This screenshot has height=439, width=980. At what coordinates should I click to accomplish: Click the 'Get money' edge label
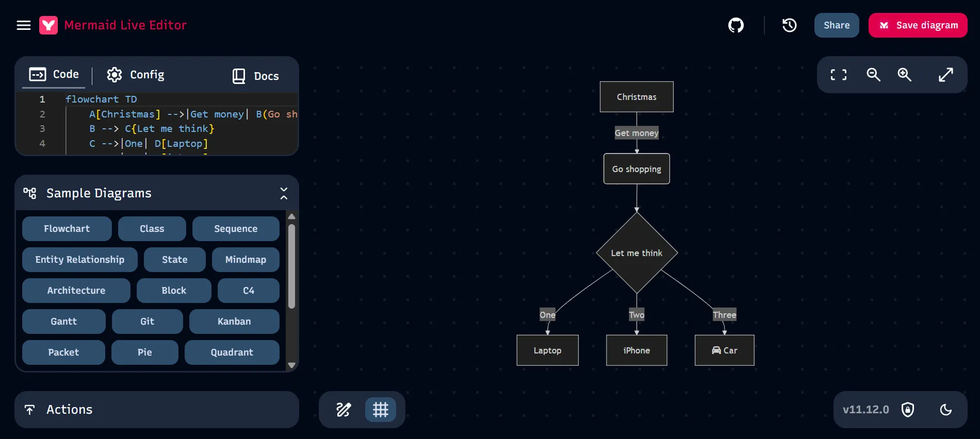click(636, 133)
